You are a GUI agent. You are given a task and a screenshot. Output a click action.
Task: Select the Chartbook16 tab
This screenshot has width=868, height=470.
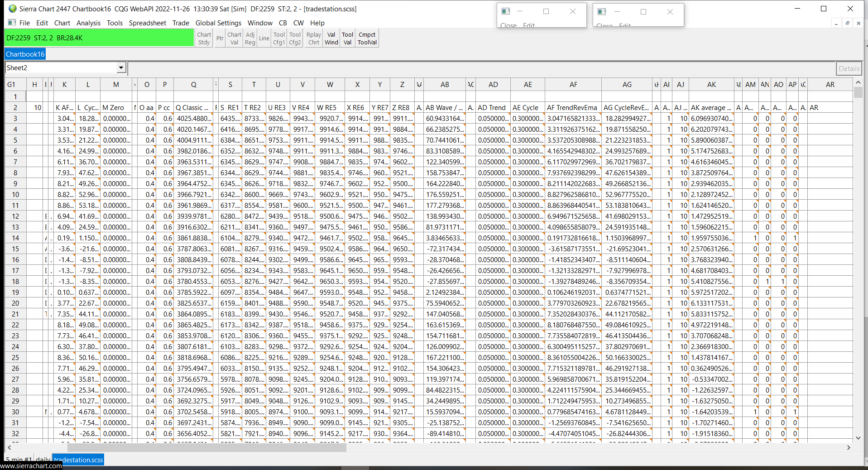pyautogui.click(x=25, y=54)
